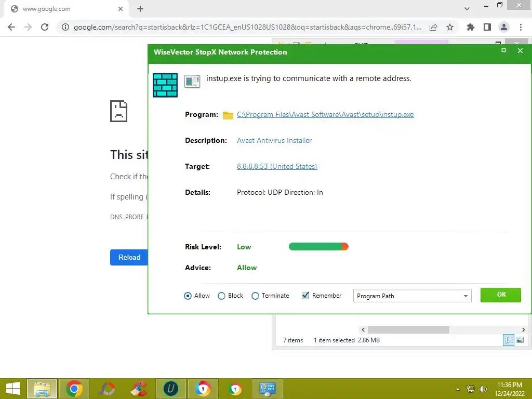Show hidden system tray icons

(x=458, y=389)
